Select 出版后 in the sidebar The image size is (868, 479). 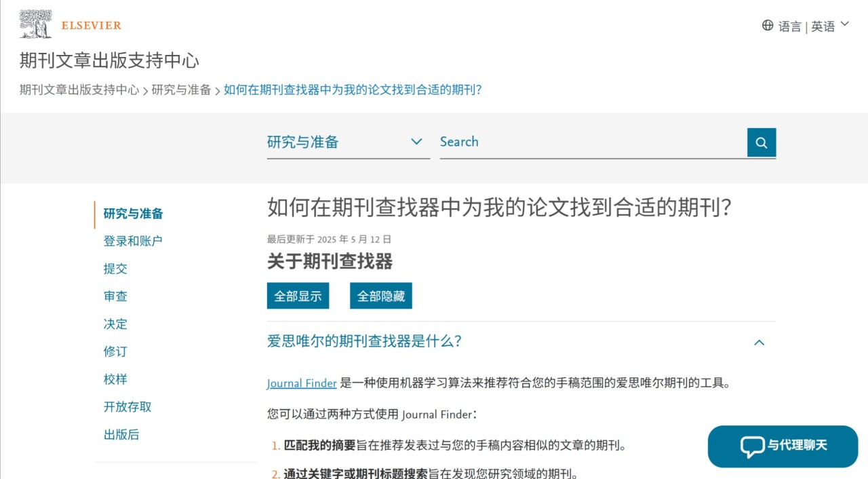[x=121, y=435]
